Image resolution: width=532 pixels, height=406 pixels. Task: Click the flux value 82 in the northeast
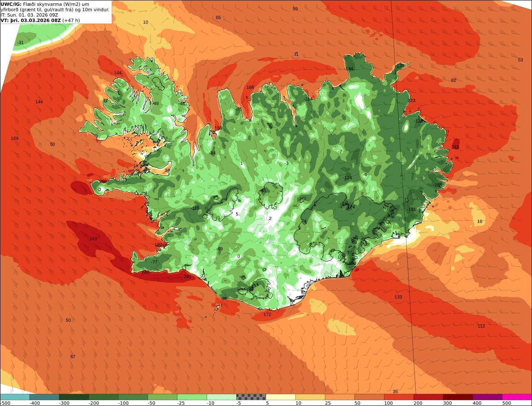[453, 80]
